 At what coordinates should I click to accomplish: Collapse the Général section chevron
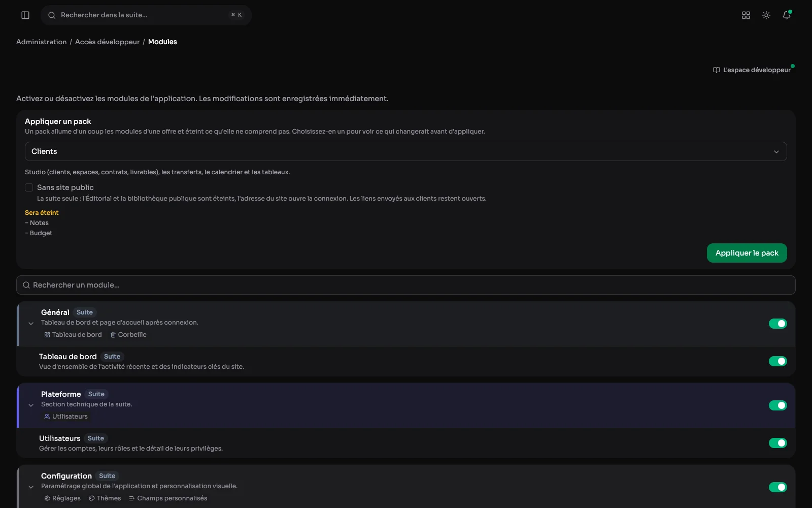[x=31, y=324]
